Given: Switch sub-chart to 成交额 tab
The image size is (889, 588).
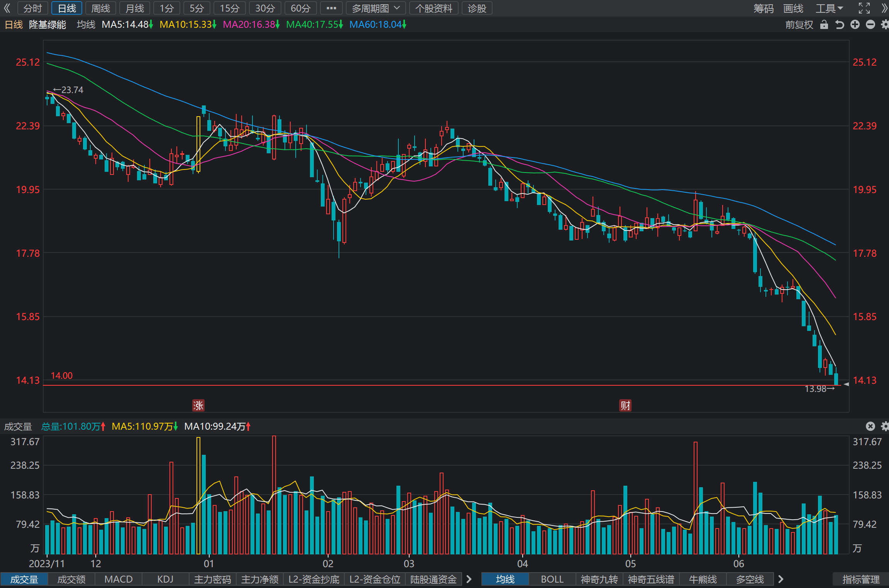Looking at the screenshot, I should tap(71, 579).
